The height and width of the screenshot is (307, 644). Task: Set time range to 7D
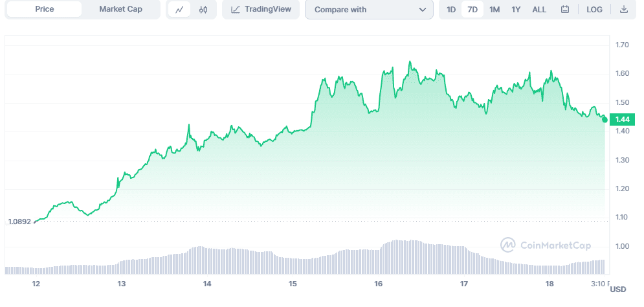click(x=472, y=10)
